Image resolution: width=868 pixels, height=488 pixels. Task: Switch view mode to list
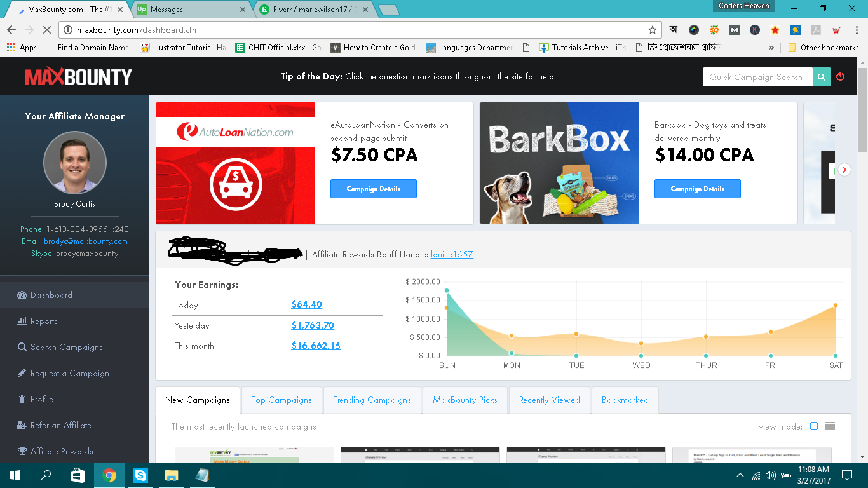click(830, 426)
